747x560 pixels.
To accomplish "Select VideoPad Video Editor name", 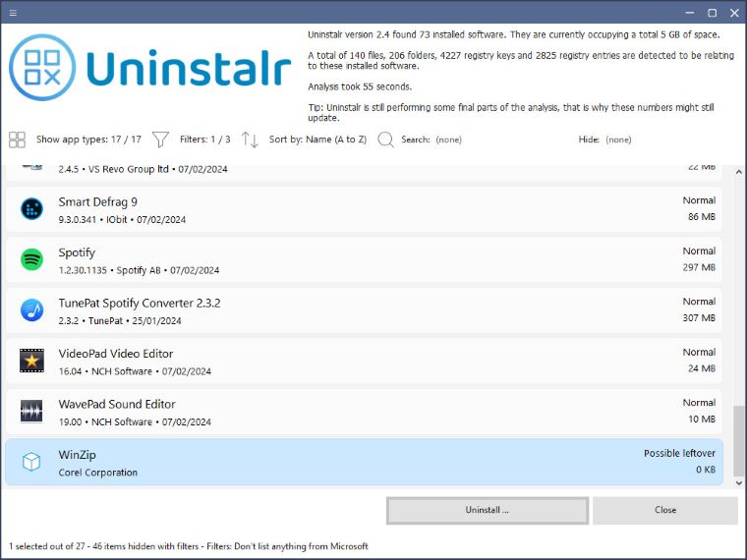I will click(116, 354).
